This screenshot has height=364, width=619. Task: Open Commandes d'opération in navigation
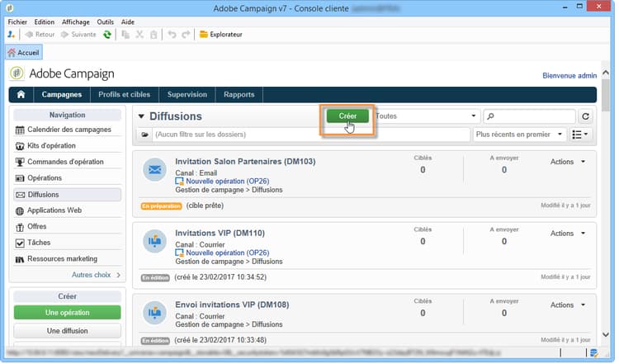click(x=67, y=162)
